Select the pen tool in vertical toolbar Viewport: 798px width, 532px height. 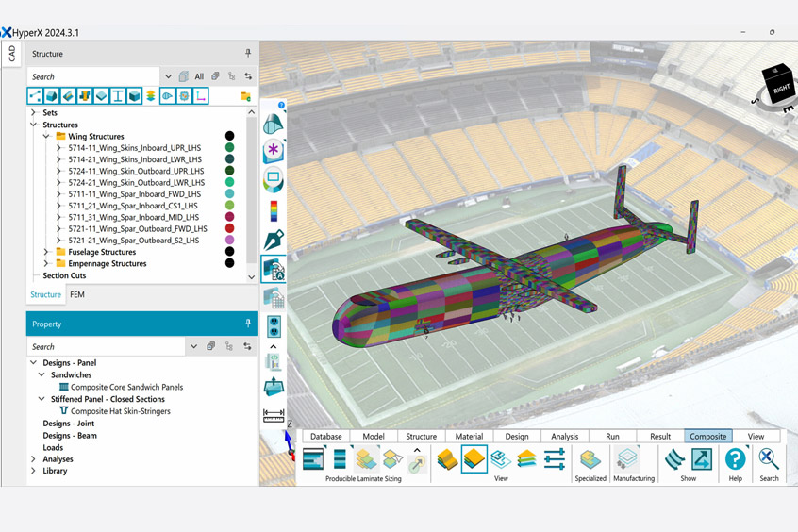click(x=274, y=240)
